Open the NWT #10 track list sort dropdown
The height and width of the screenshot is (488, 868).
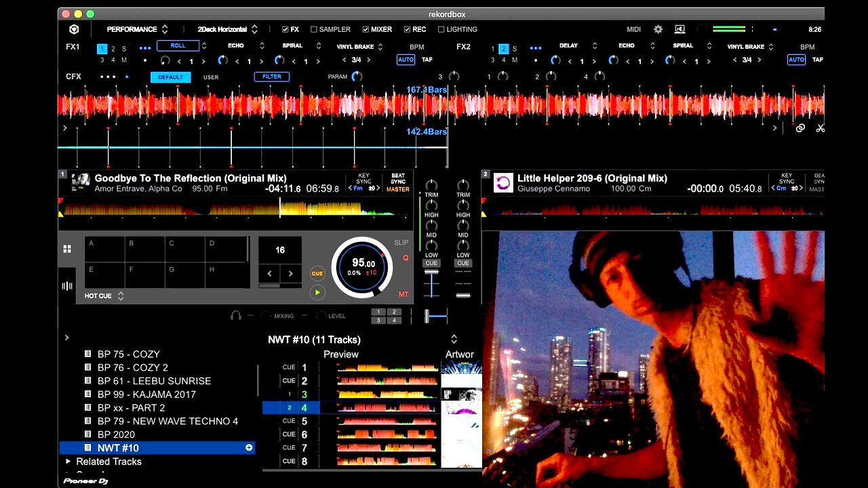[x=454, y=340]
